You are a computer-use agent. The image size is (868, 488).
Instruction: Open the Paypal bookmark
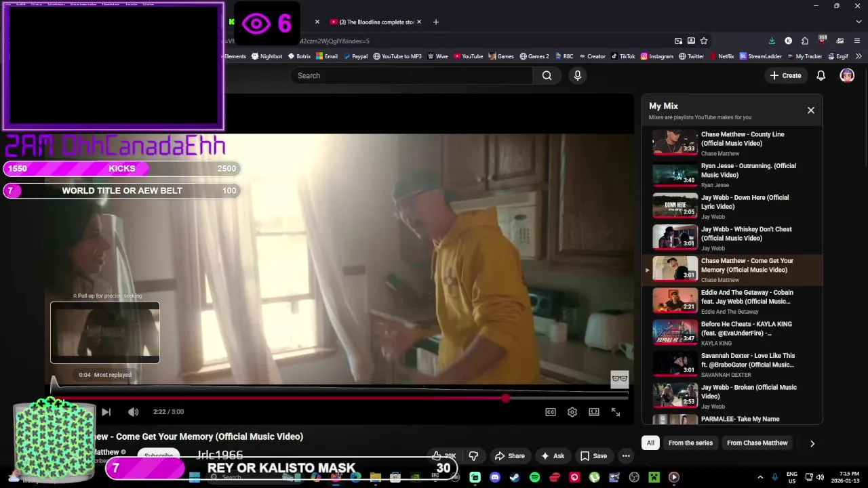tap(355, 56)
